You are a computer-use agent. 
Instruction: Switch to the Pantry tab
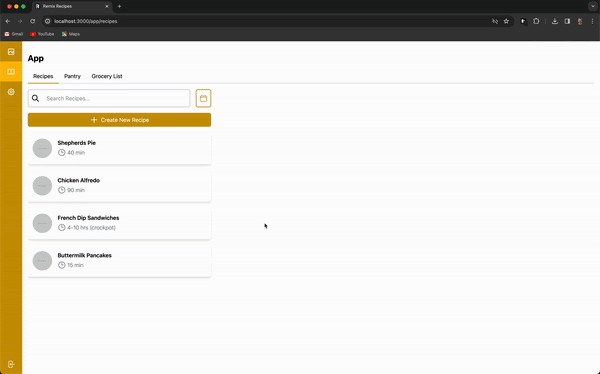pyautogui.click(x=72, y=76)
